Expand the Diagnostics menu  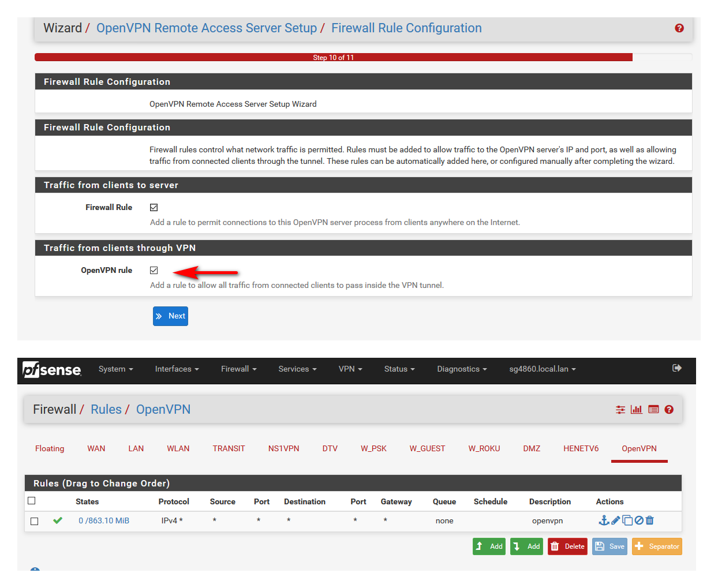[462, 369]
